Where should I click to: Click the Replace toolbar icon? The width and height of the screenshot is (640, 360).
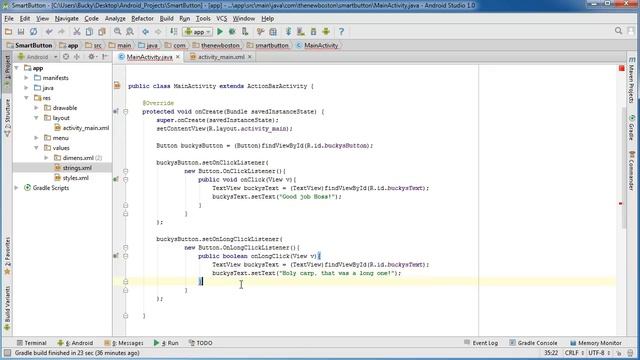(130, 31)
